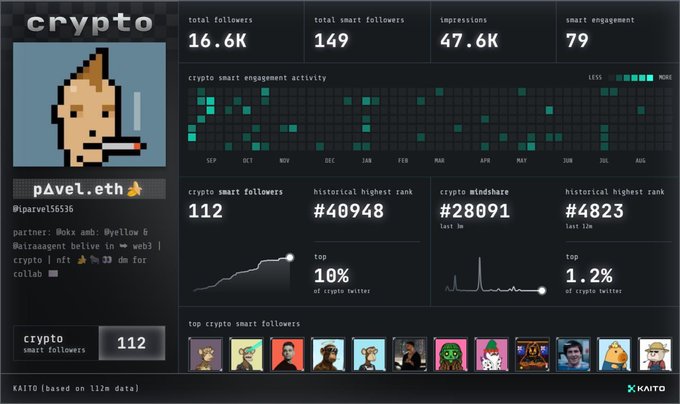Click the JUL month label on heatmap
The width and height of the screenshot is (680, 404).
point(604,161)
